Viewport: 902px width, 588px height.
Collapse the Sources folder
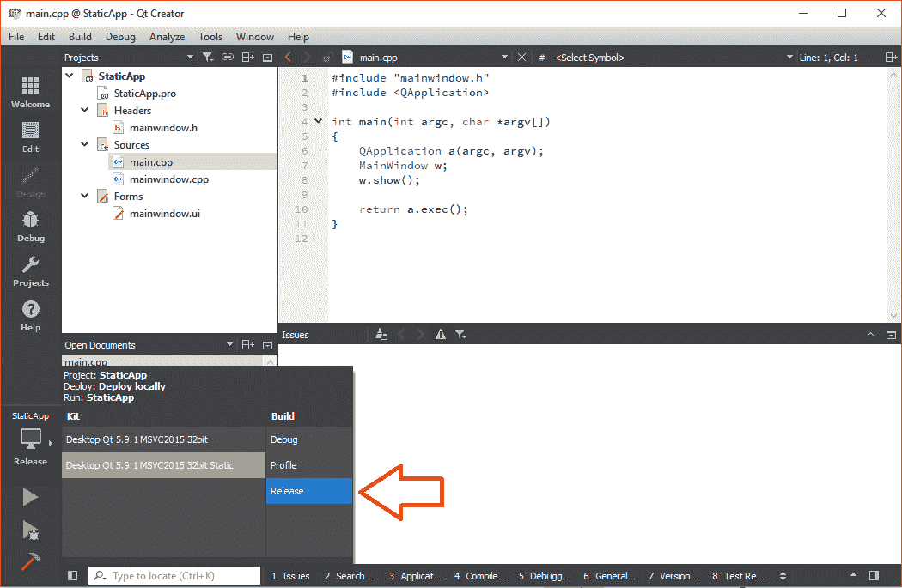tap(85, 145)
